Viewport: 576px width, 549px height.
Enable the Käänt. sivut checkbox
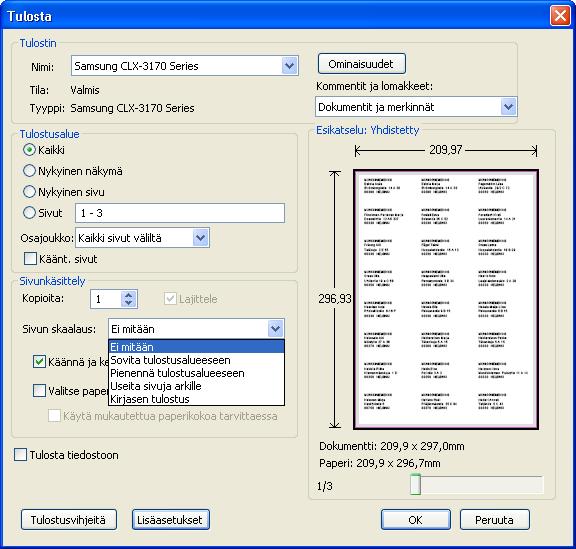30,259
